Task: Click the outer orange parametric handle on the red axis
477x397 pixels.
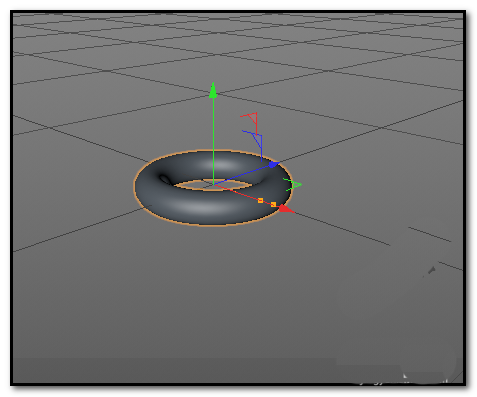Action: [x=273, y=204]
